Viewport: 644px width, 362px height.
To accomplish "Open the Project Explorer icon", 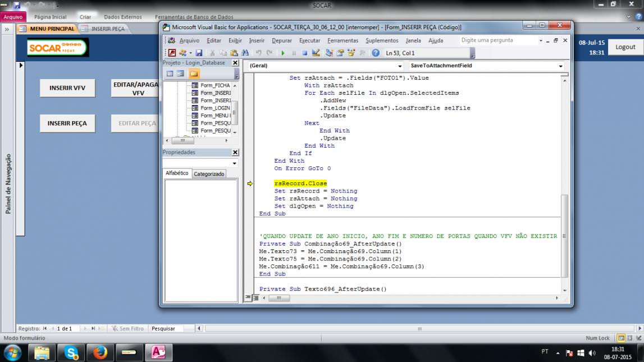I will coord(330,53).
